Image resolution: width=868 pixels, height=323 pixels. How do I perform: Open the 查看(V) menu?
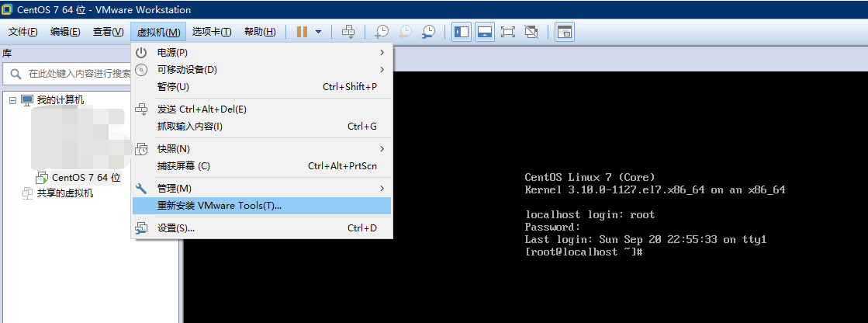[108, 32]
